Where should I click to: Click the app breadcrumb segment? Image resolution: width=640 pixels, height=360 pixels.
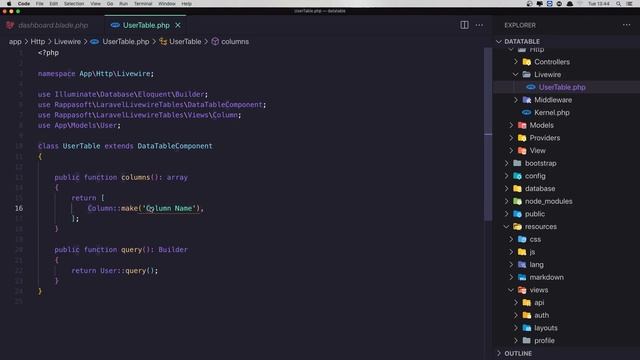[15, 42]
